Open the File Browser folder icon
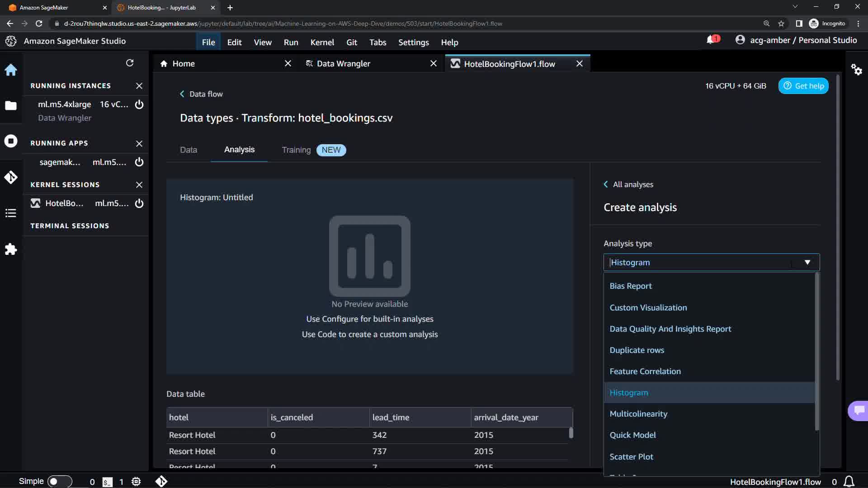The image size is (868, 488). (x=11, y=106)
